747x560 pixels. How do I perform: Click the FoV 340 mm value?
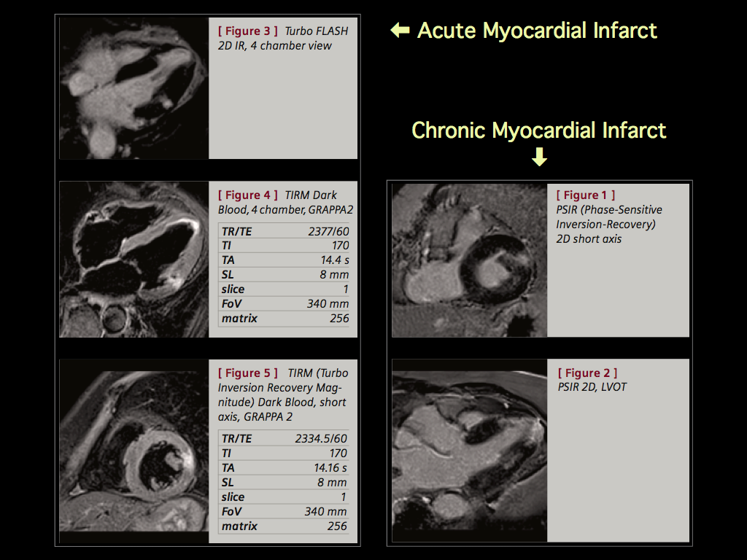click(x=326, y=303)
